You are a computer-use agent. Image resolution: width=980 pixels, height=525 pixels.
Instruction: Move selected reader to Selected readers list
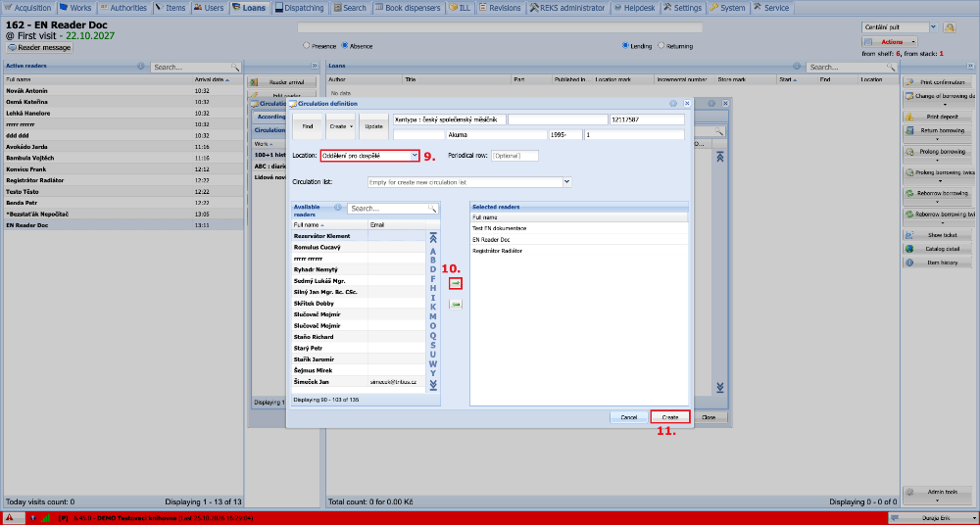coord(456,283)
